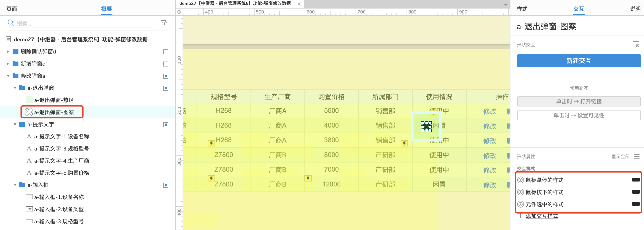Click style swatch for 鼠标按下的样式
644x230 pixels.
[636, 192]
